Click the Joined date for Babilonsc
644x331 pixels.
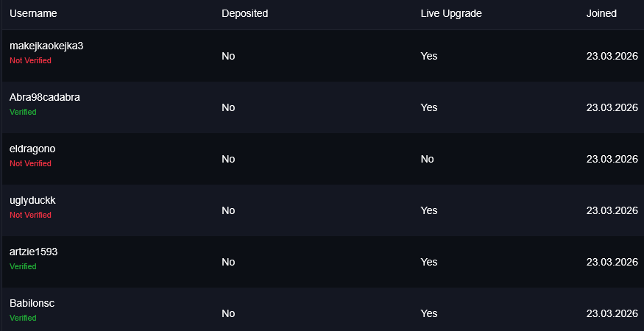click(x=612, y=313)
